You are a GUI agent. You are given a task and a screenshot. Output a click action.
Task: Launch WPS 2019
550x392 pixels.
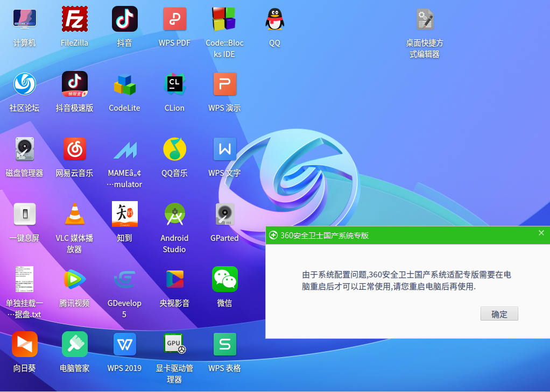[x=124, y=344]
